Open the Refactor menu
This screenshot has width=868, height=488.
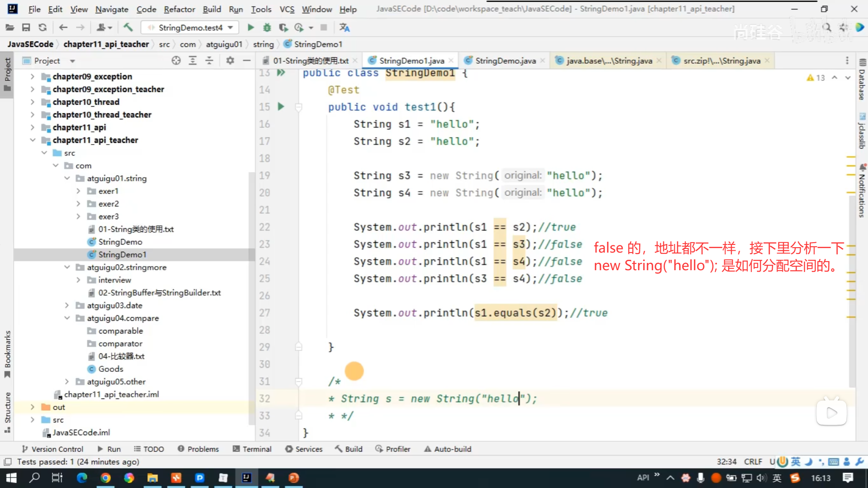(179, 9)
